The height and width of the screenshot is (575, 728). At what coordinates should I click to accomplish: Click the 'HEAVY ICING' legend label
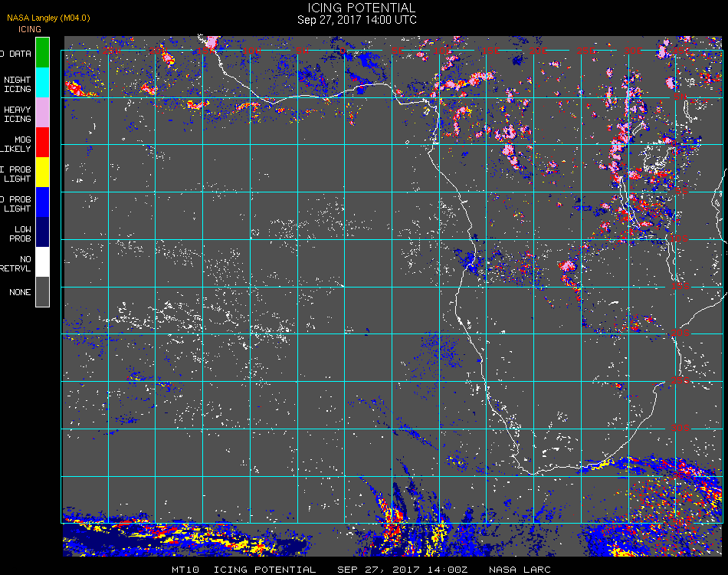click(18, 114)
